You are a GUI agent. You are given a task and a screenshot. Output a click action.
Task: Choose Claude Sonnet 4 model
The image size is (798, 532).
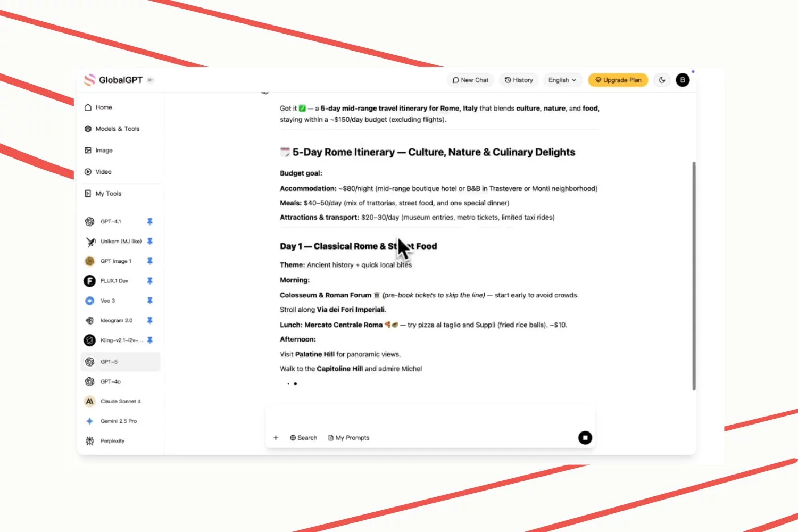[x=120, y=401]
